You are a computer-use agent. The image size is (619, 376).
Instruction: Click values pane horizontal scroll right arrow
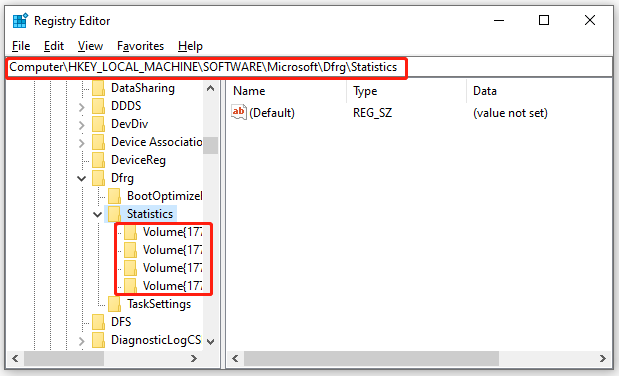tap(602, 358)
